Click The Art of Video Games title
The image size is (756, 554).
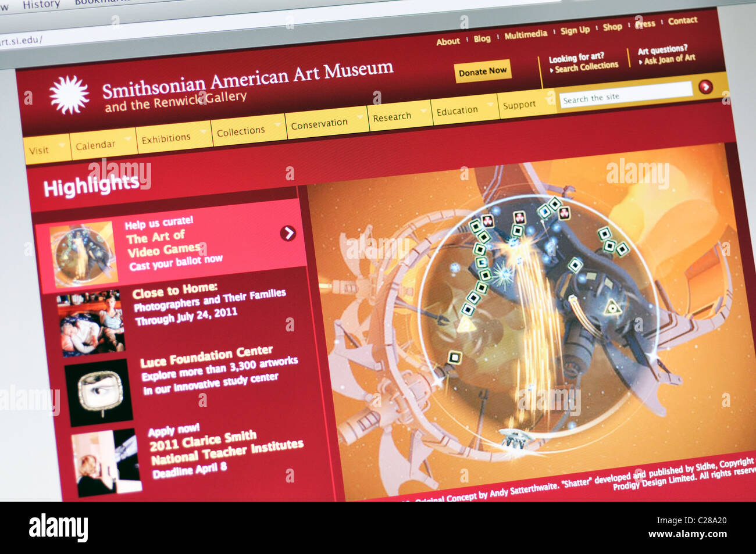[163, 243]
